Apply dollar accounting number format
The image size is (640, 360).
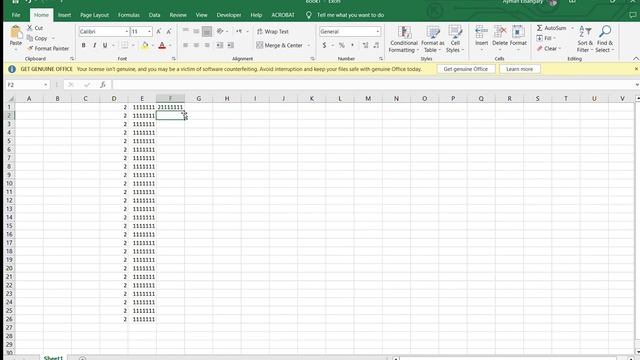pyautogui.click(x=324, y=45)
